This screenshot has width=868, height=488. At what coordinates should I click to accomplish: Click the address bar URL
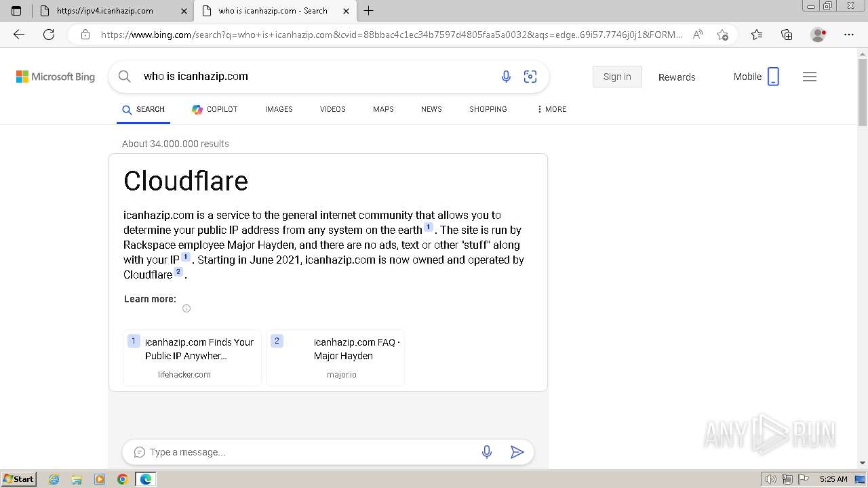pos(391,35)
